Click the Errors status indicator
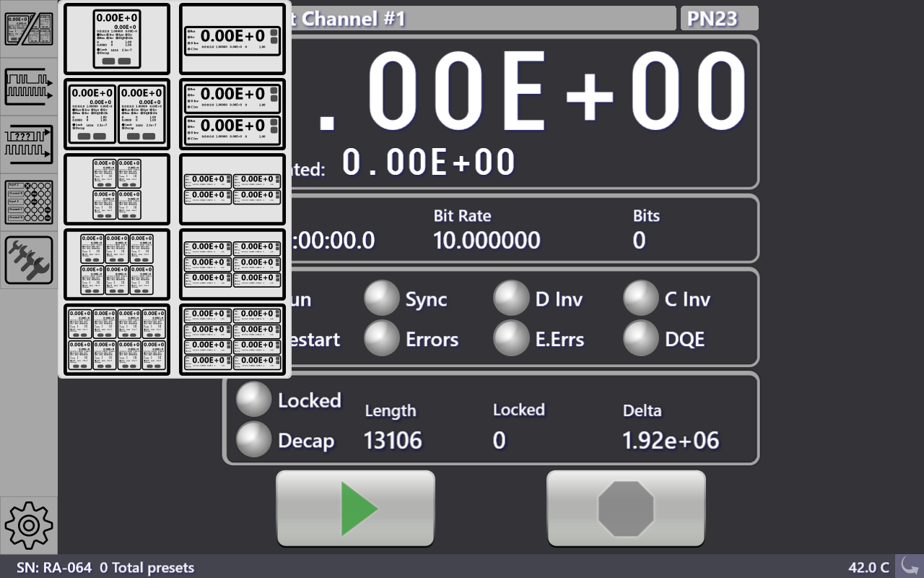Viewport: 924px width, 578px height. click(x=382, y=338)
